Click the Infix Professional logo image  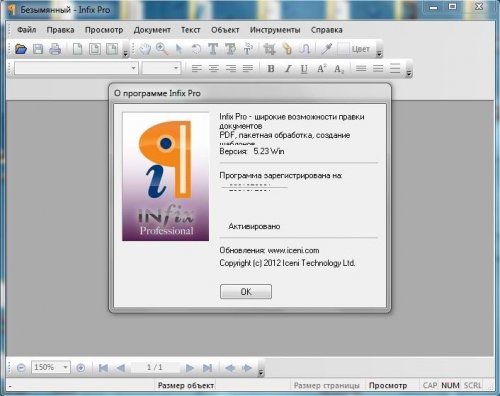click(x=166, y=177)
